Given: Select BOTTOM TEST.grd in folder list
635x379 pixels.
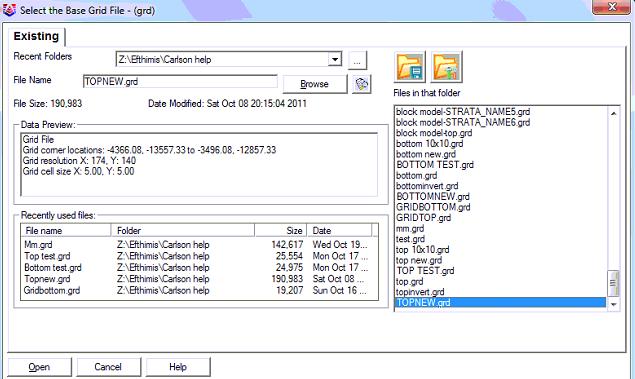Looking at the screenshot, I should point(435,165).
